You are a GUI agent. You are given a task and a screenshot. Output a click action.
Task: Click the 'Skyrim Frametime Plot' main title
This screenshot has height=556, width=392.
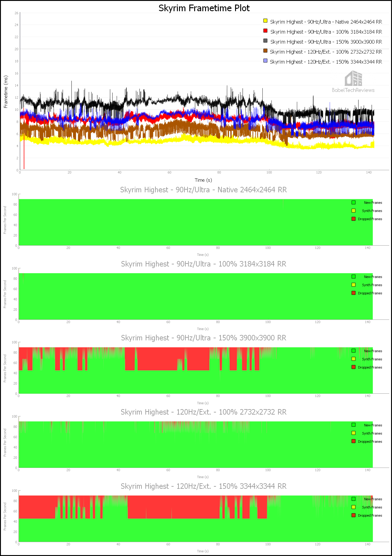(x=204, y=8)
